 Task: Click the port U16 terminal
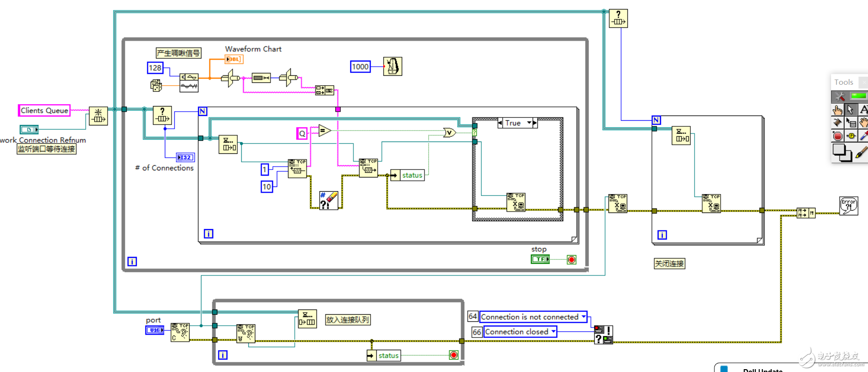click(x=154, y=330)
